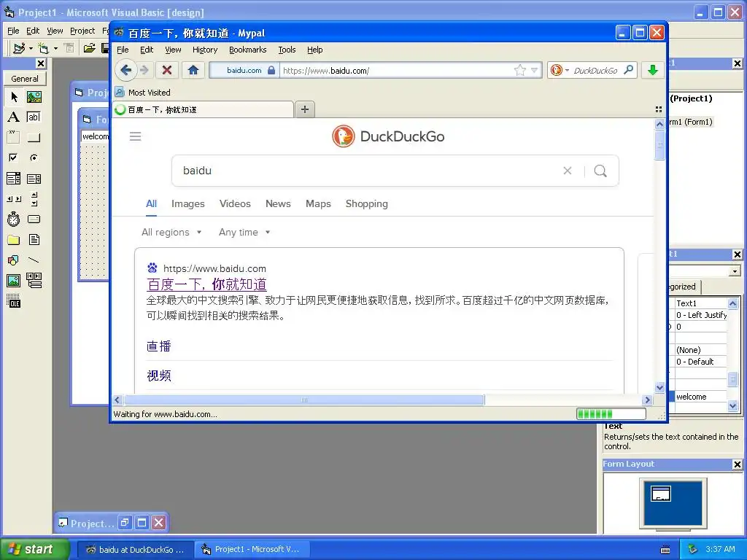Image resolution: width=747 pixels, height=560 pixels.
Task: Expand the Any time filter
Action: [x=244, y=233]
